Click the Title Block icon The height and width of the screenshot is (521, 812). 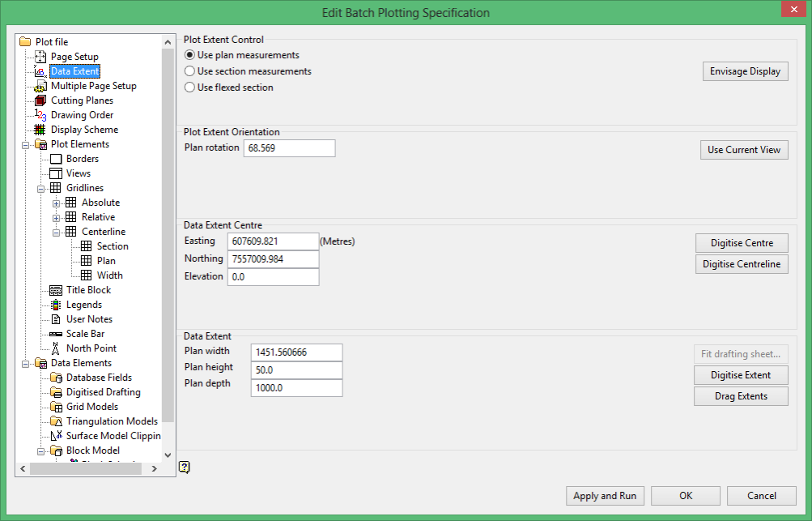56,290
